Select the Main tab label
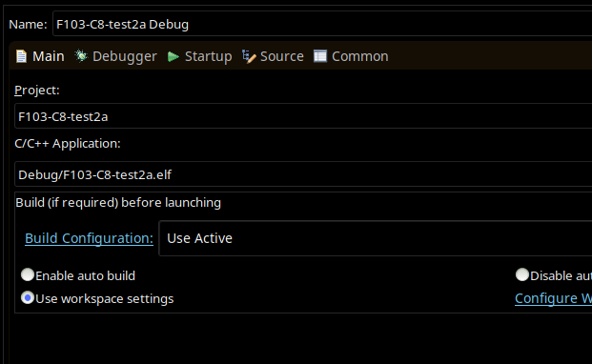Screen dimensions: 592x364 coord(49,56)
